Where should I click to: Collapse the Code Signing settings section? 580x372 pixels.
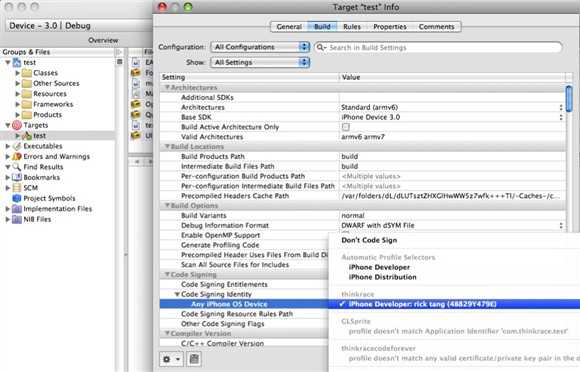[167, 275]
